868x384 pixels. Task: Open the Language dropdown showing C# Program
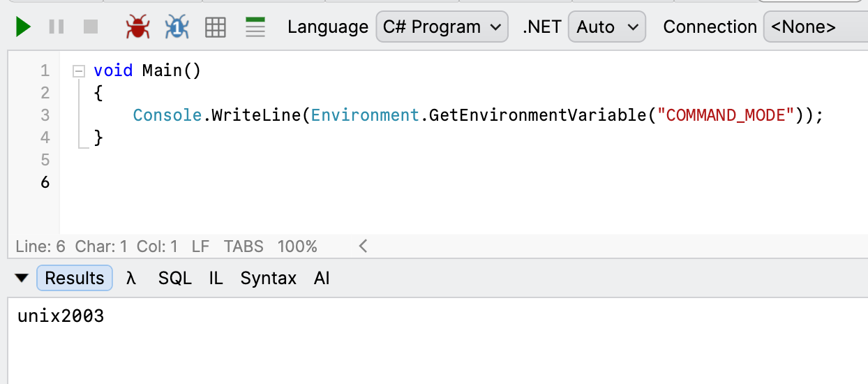[441, 27]
